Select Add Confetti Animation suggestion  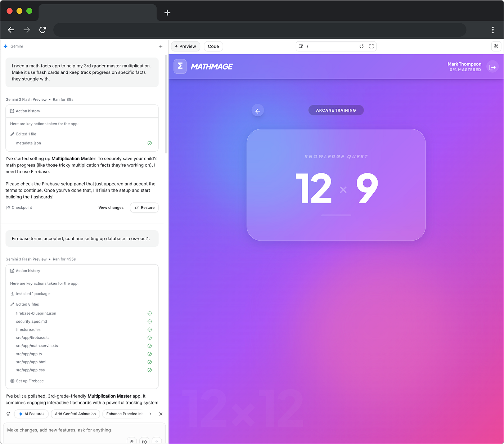75,414
